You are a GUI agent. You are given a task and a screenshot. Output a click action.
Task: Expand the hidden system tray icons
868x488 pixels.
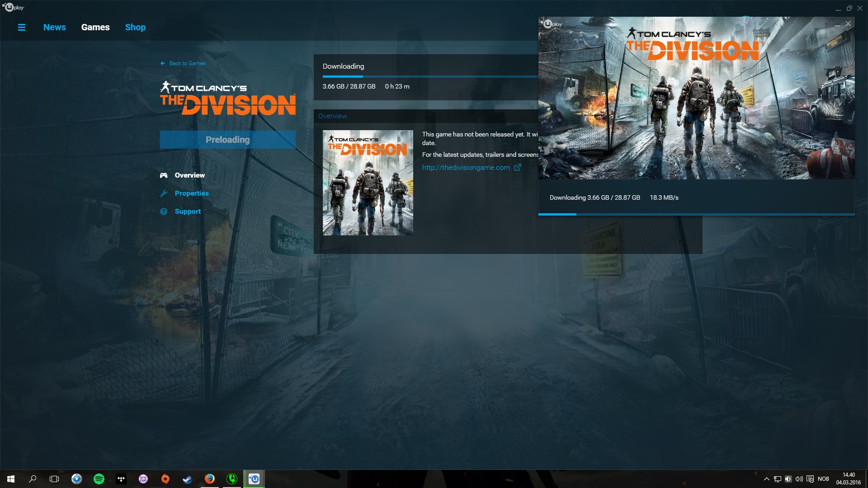pyautogui.click(x=766, y=479)
